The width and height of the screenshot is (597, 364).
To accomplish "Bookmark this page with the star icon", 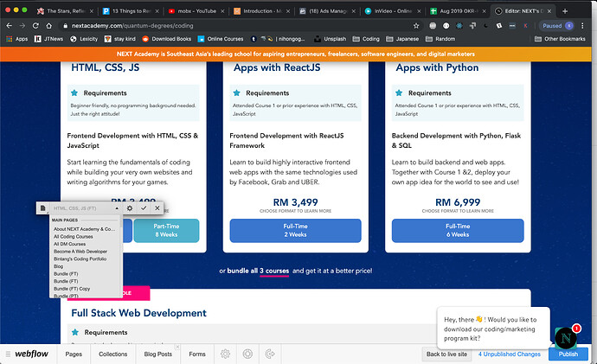I will (x=416, y=26).
